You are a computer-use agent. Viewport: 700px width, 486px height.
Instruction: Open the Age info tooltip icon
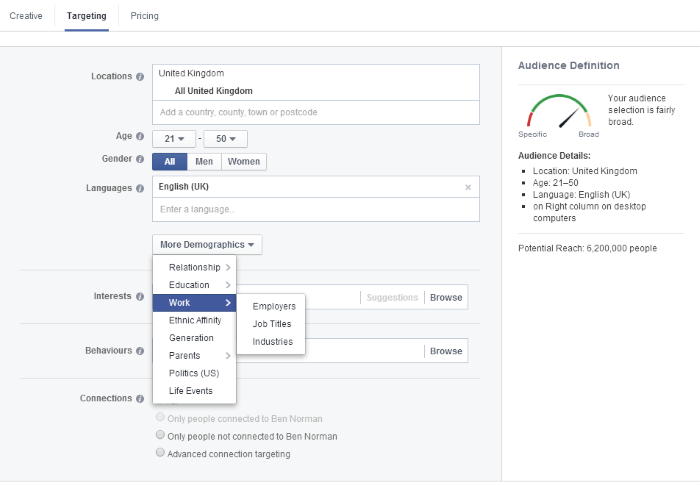point(140,136)
